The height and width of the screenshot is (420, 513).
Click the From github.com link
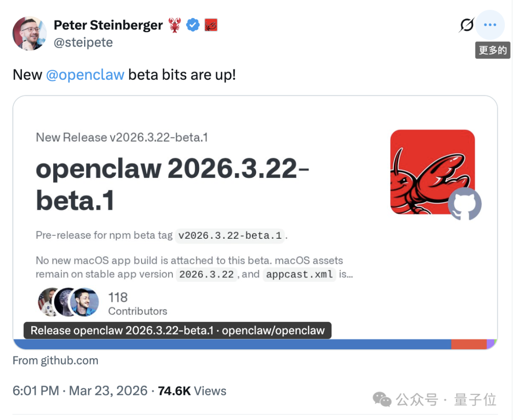coord(55,360)
